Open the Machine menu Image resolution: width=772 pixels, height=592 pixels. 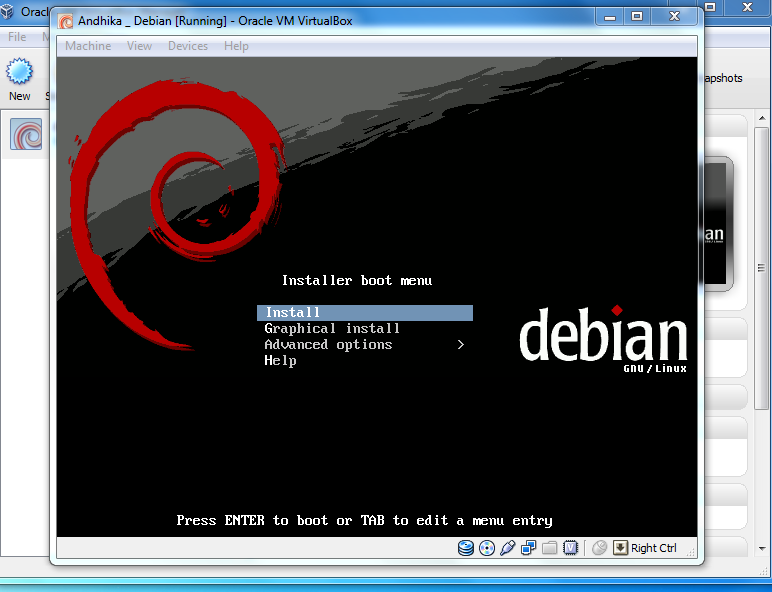[88, 46]
